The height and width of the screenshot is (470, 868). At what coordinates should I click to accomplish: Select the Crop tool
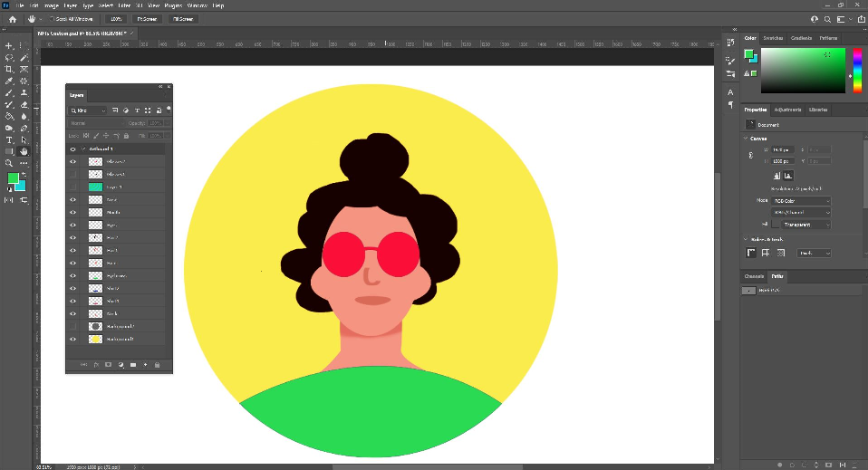pos(9,69)
